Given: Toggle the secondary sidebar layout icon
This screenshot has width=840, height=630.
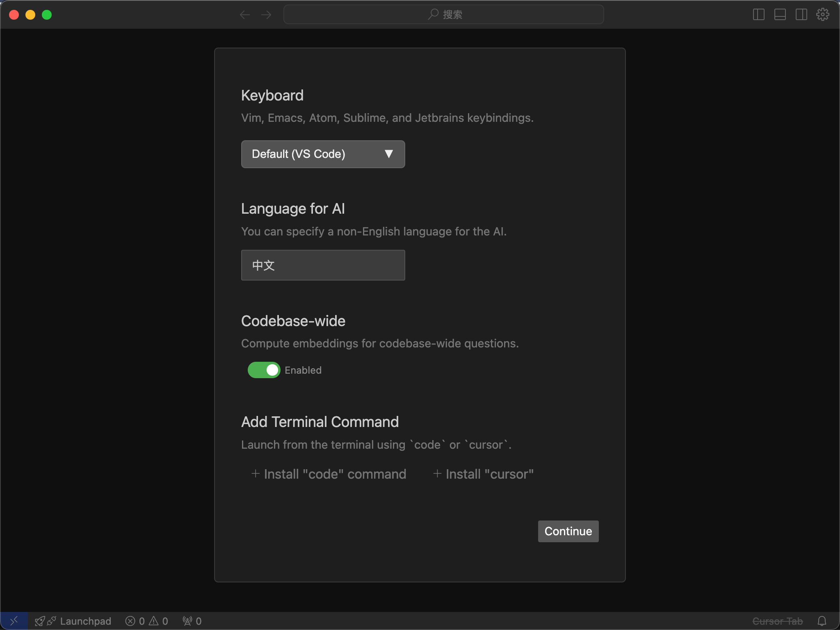Looking at the screenshot, I should (801, 15).
